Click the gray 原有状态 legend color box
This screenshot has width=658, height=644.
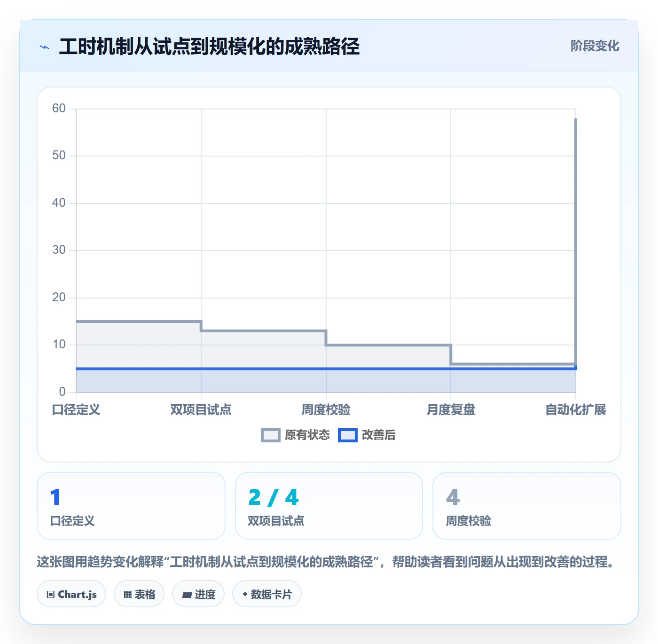tap(271, 435)
